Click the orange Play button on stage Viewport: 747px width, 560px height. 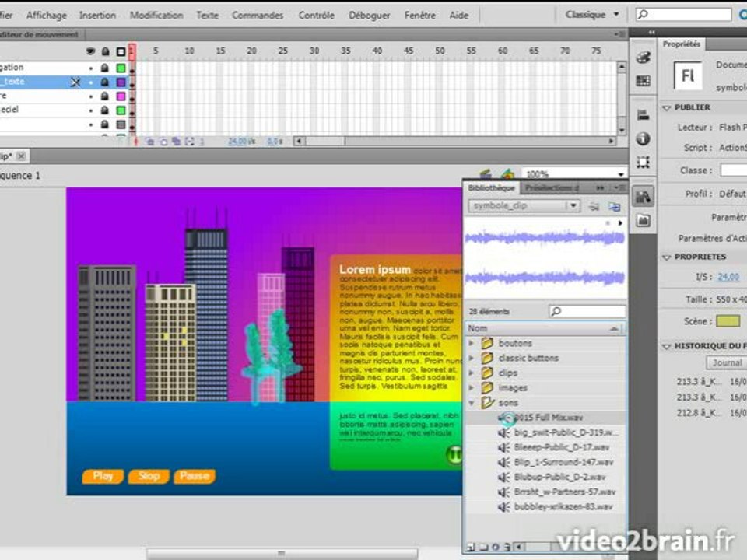click(x=103, y=476)
